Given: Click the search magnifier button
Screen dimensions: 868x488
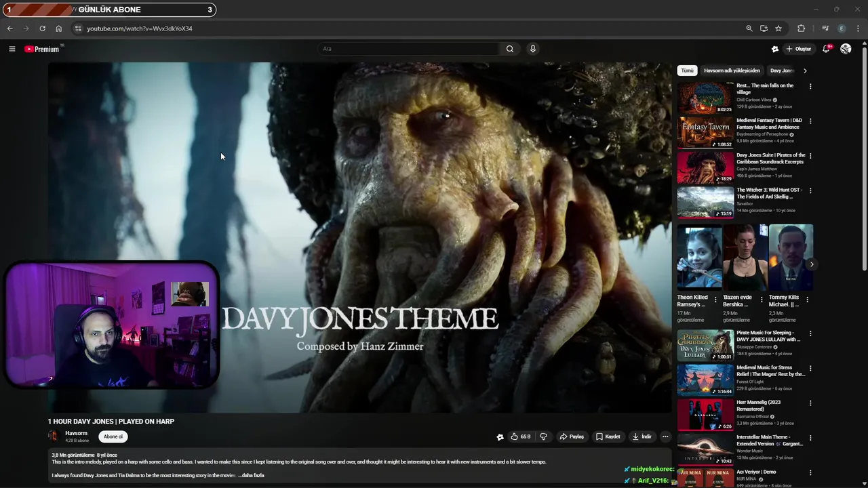Looking at the screenshot, I should coord(510,49).
